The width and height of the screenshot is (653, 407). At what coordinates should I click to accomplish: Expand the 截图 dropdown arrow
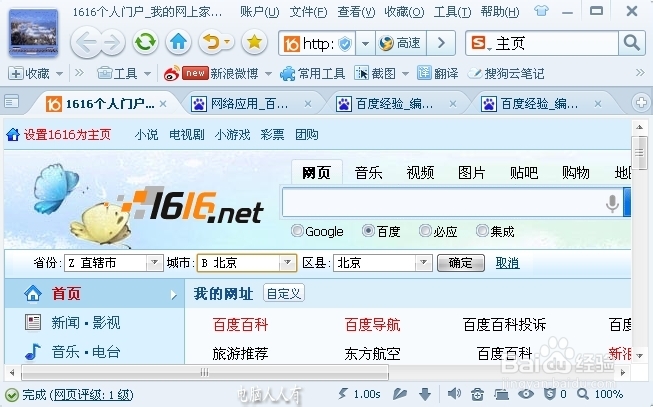405,74
